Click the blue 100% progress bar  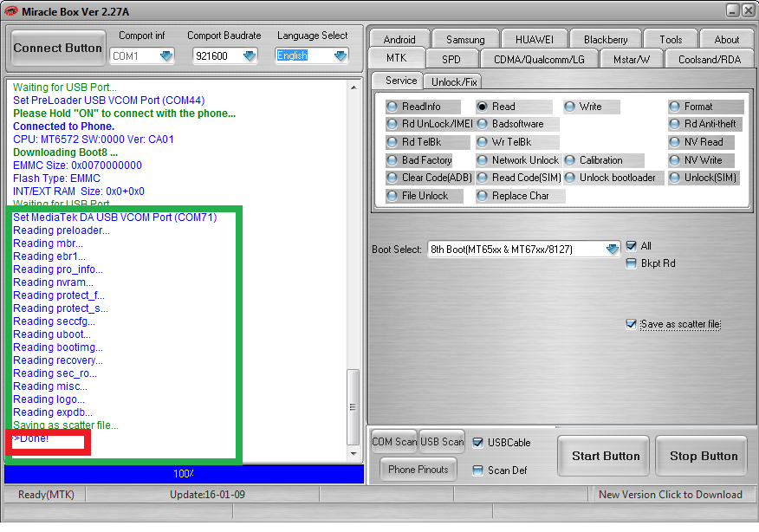point(184,474)
